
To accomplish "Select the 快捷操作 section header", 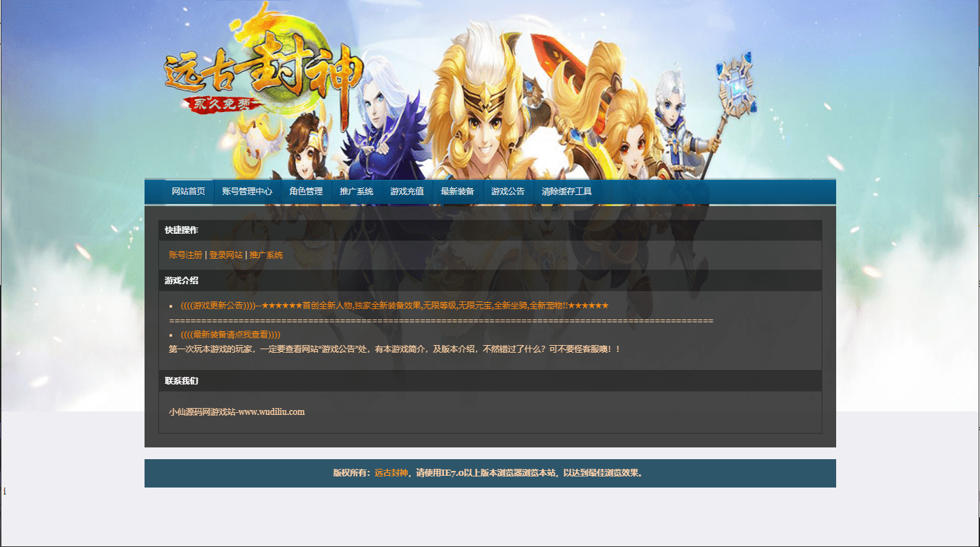I will tap(490, 230).
